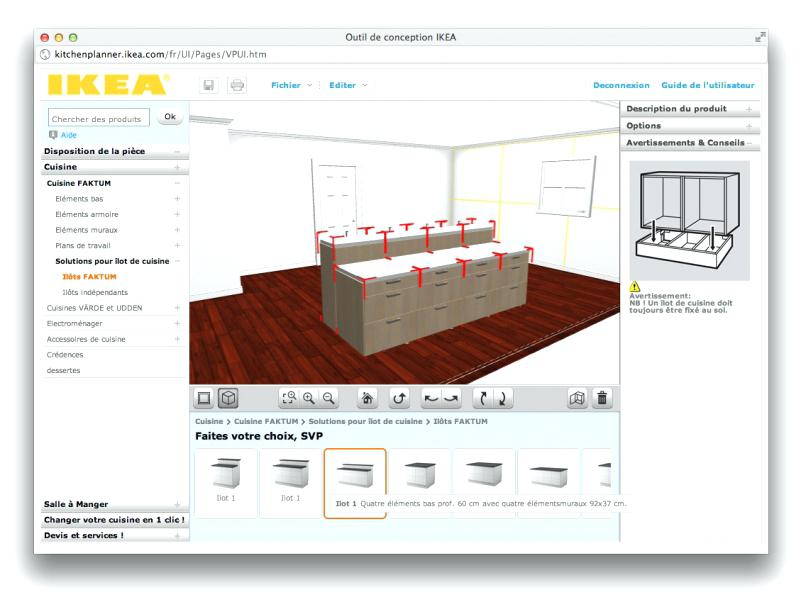The width and height of the screenshot is (800, 600).
Task: Select the highlighted third island thumbnail
Action: tap(355, 483)
